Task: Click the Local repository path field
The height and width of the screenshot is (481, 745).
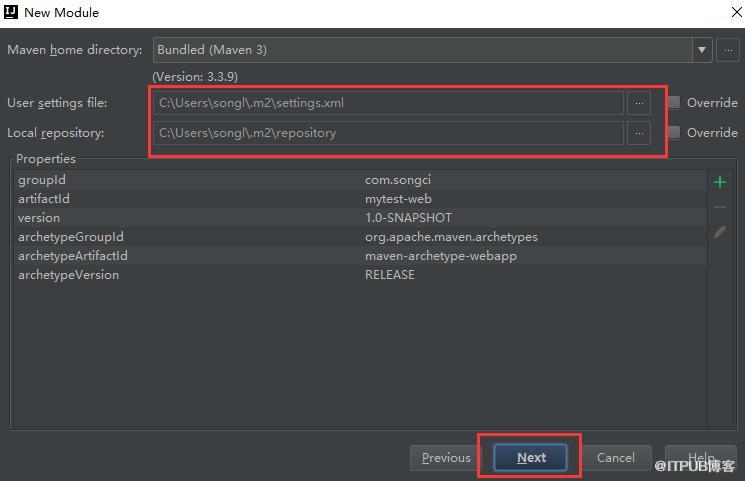Action: (388, 133)
